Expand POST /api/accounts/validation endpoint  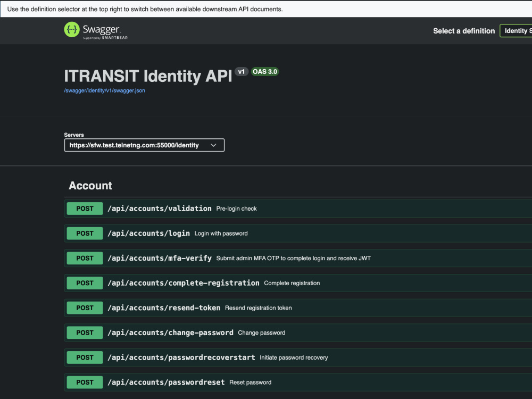(298, 209)
